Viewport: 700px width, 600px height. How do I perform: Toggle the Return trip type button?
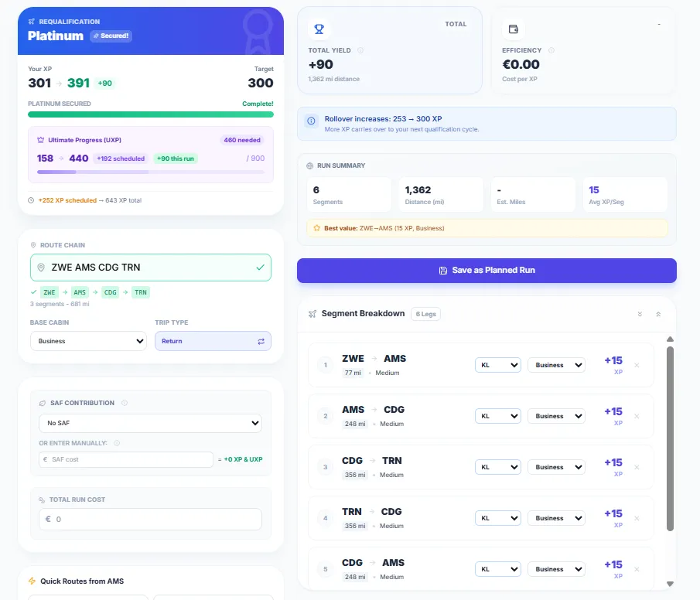click(213, 341)
